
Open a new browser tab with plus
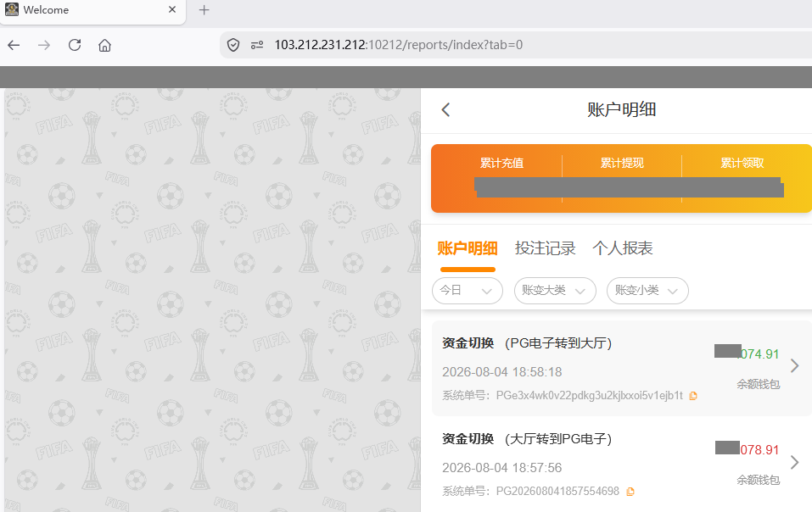tap(204, 10)
